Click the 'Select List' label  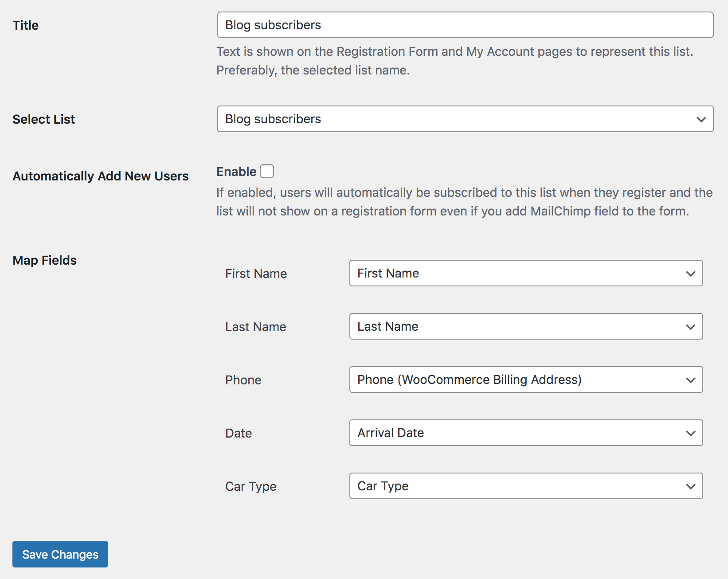pos(43,119)
